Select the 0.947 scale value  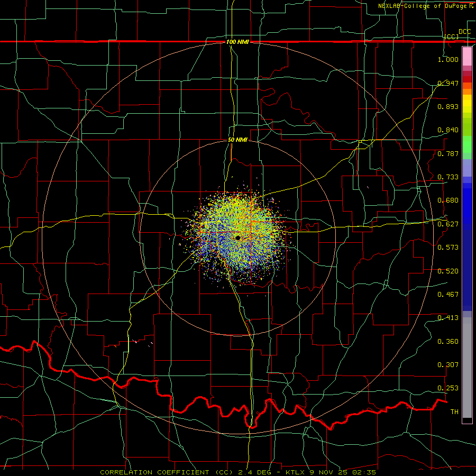click(x=448, y=83)
